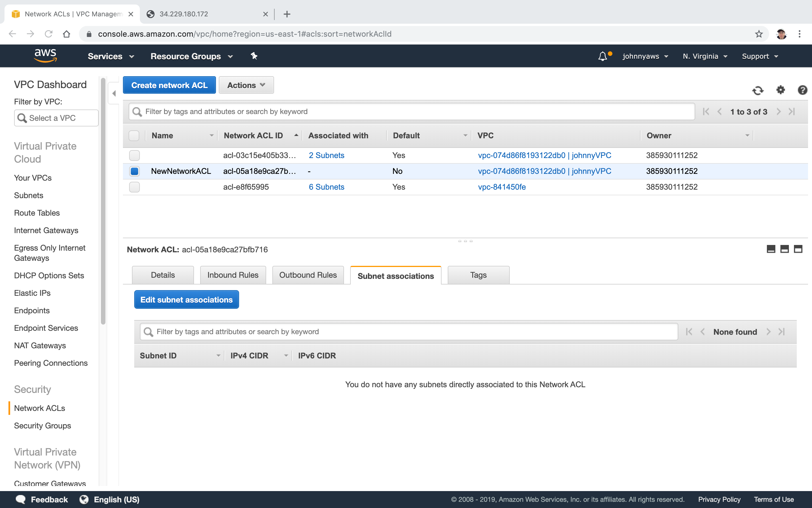
Task: Click the ACL list keyword filter field
Action: click(x=412, y=111)
